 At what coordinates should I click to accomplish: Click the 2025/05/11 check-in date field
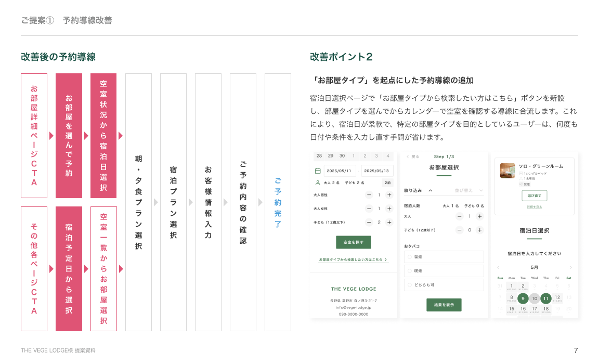tap(340, 171)
